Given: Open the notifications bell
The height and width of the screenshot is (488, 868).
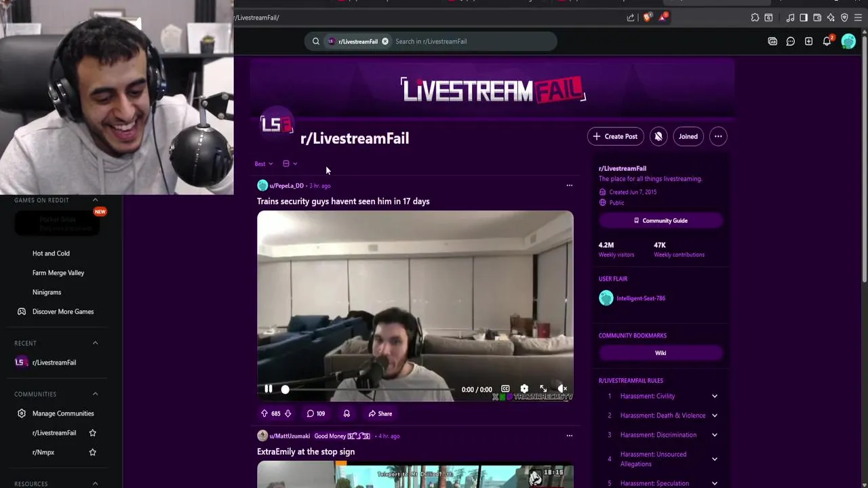Looking at the screenshot, I should (827, 41).
